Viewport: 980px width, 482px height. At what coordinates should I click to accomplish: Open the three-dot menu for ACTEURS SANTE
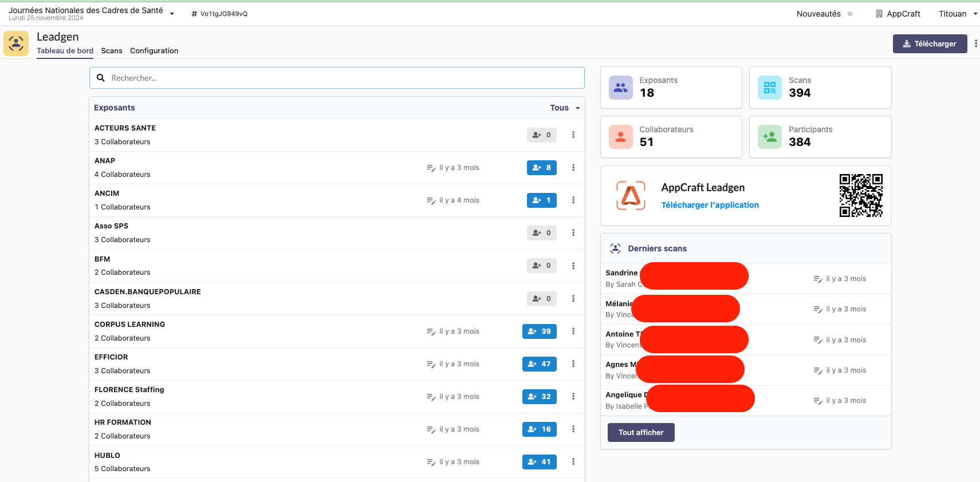click(573, 135)
